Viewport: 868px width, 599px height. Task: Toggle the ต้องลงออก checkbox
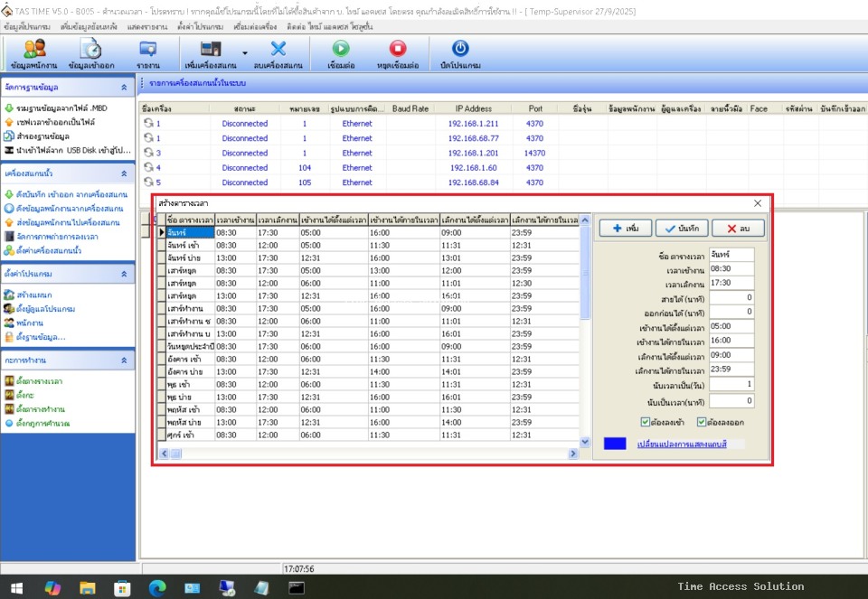click(702, 422)
